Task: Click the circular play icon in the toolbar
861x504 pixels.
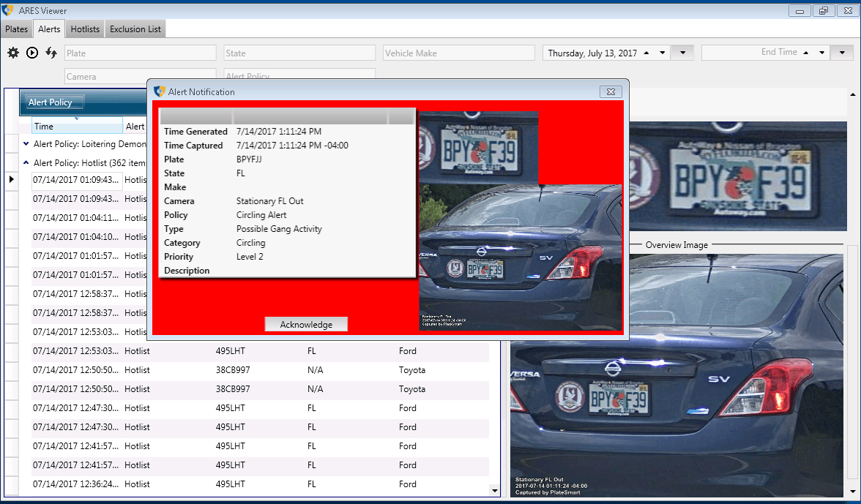Action: coord(31,52)
